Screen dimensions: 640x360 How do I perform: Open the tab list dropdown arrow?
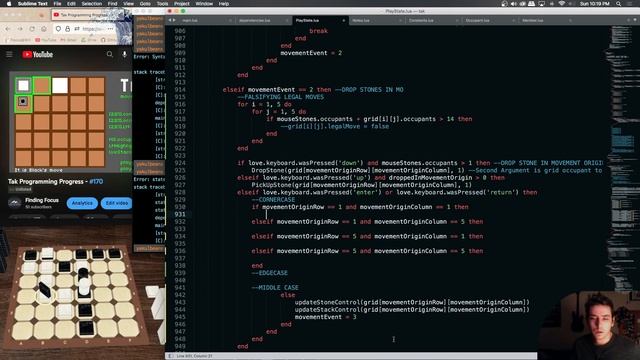[636, 20]
